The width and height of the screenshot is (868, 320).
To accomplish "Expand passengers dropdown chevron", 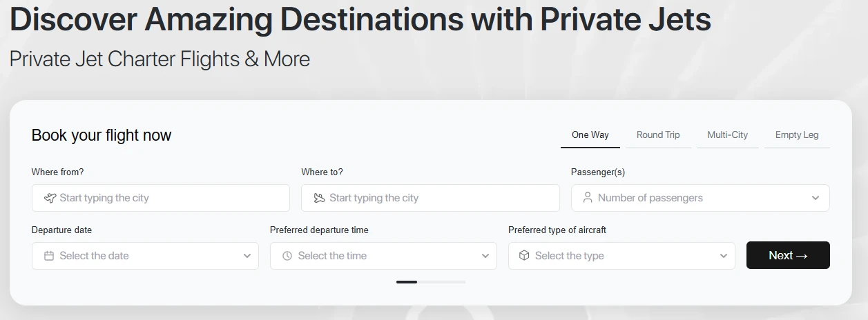I will click(x=816, y=198).
